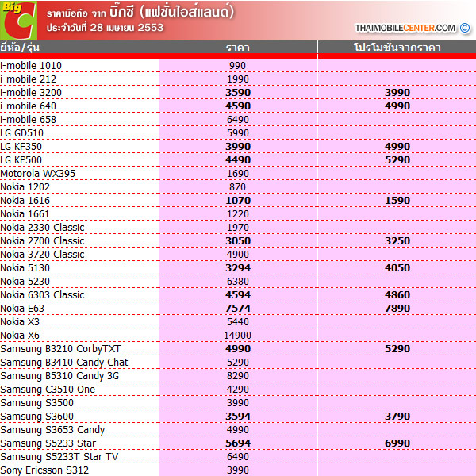Screen dimensions: 476x476
Task: Click price 8290 for Samsung B5310
Action: [238, 376]
